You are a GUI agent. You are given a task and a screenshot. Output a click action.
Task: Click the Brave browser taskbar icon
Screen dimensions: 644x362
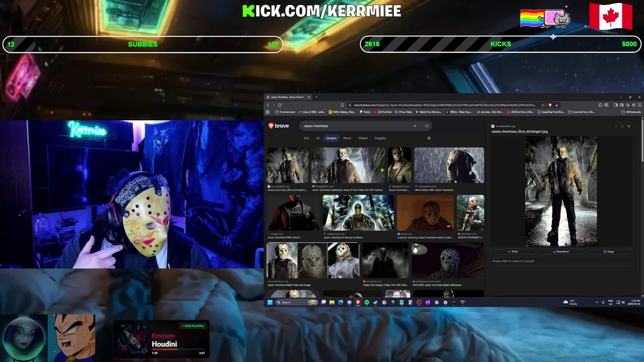(x=358, y=302)
